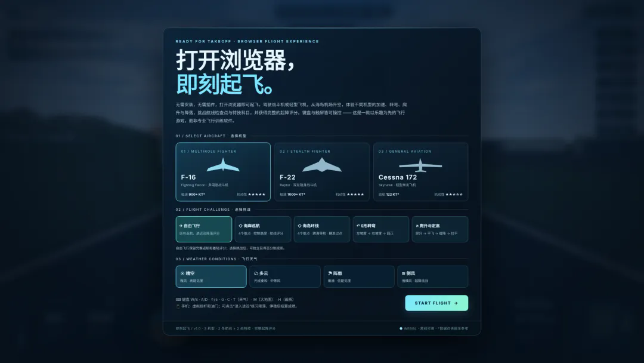Select the 自由飞行 free flight challenge

coord(204,229)
